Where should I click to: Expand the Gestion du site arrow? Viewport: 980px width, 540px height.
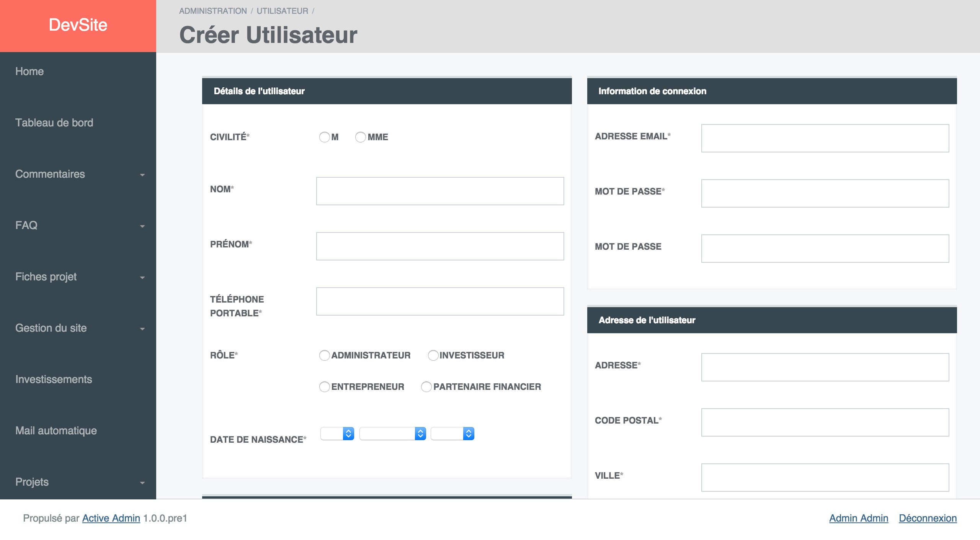(142, 329)
